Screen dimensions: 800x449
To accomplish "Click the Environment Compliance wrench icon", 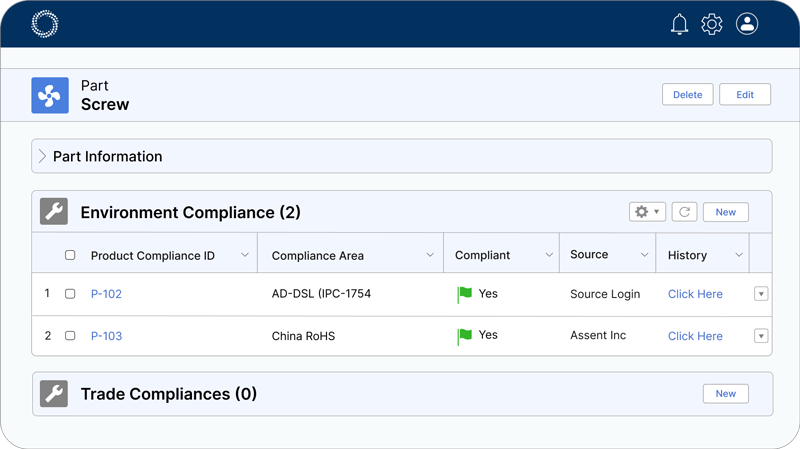I will tap(54, 212).
